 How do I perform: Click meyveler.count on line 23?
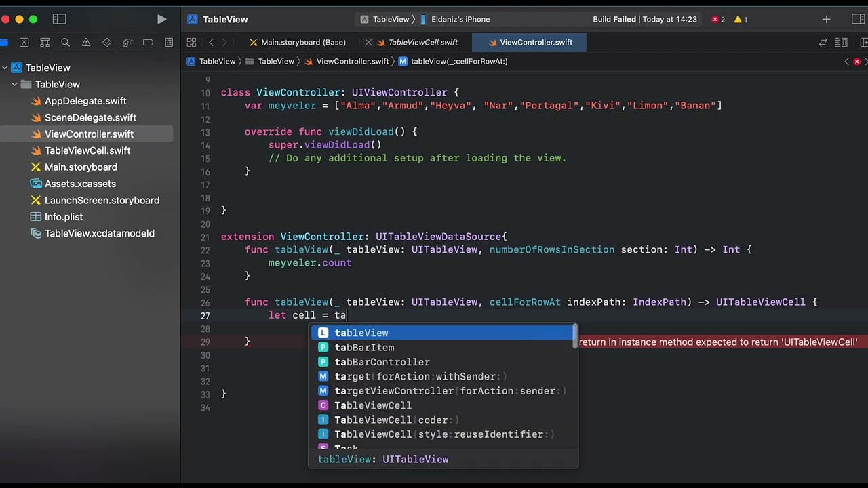pos(310,263)
